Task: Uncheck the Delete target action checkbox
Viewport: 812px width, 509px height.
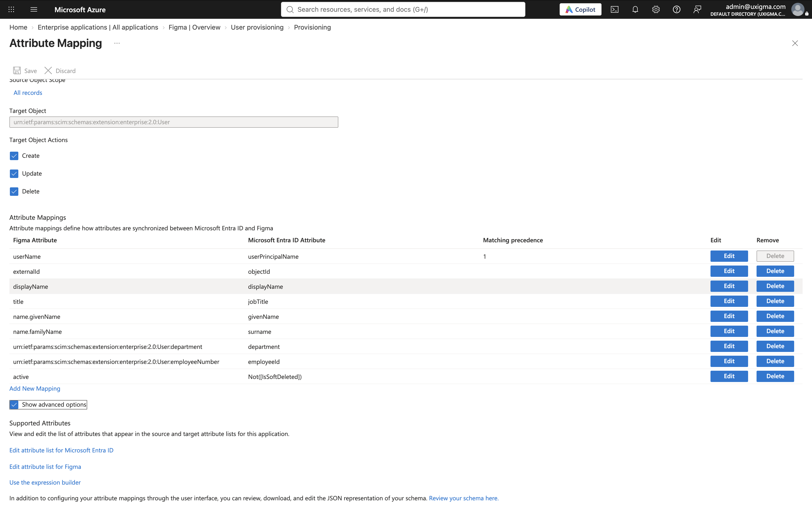Action: [x=14, y=192]
